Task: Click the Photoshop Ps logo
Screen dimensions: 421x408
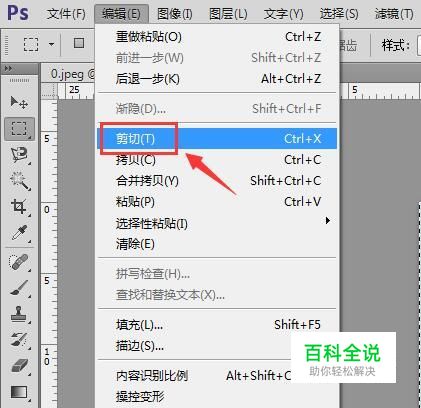Action: click(18, 13)
